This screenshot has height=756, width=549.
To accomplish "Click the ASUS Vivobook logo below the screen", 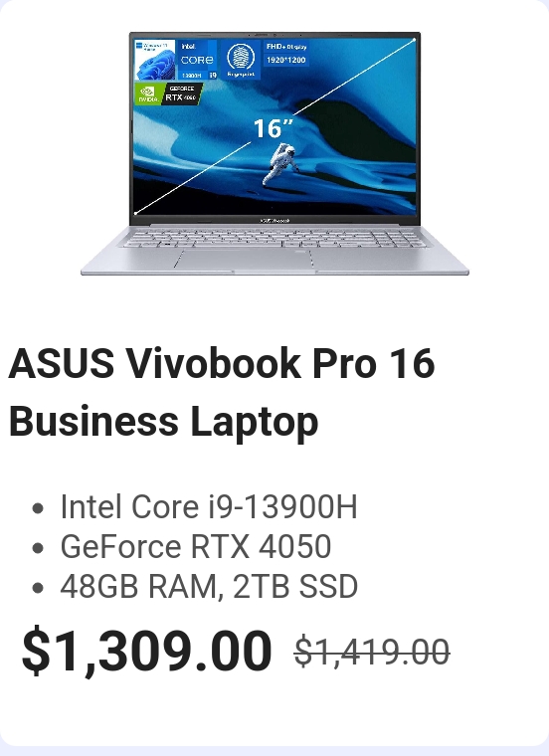I will pos(274,221).
